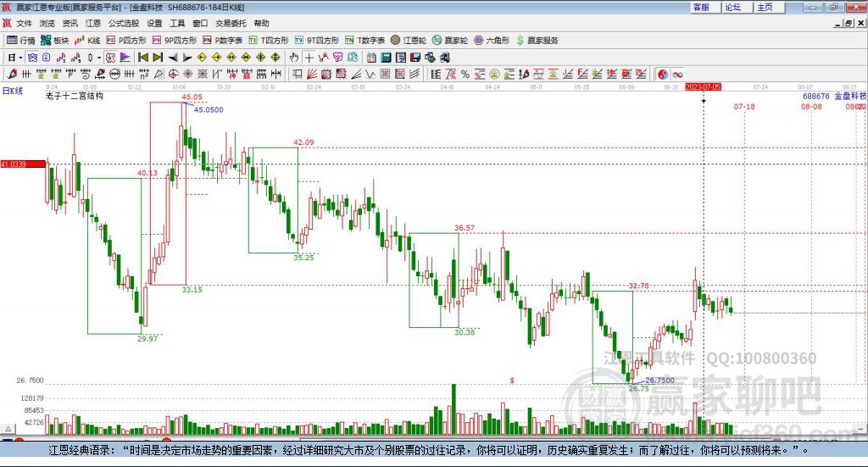Open the T数字表 tool
The height and width of the screenshot is (467, 868).
tap(364, 41)
